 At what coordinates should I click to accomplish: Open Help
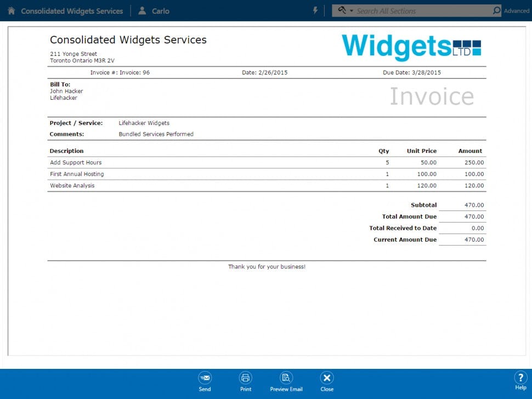point(520,381)
